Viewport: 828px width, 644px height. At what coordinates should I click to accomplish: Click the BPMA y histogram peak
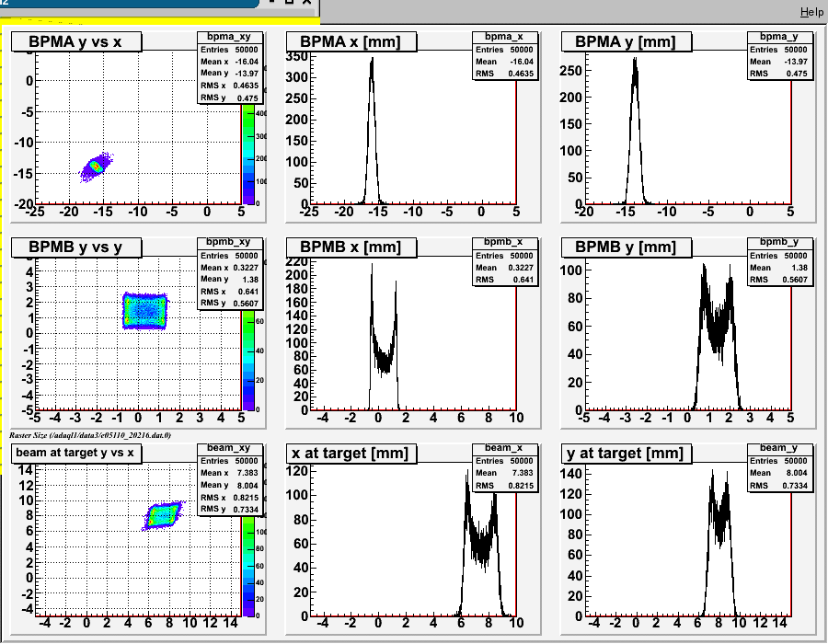pos(635,132)
